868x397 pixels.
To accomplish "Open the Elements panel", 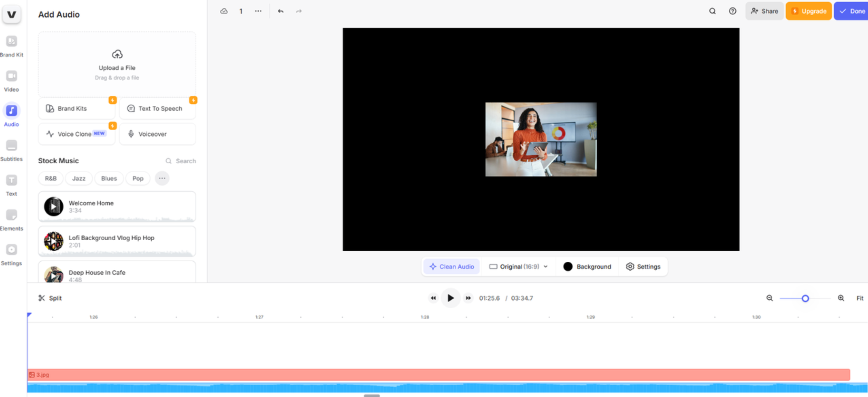I will [x=11, y=219].
